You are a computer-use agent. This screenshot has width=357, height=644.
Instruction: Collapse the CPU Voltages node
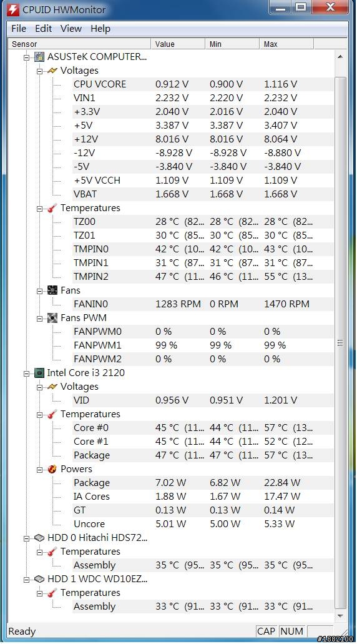(x=40, y=387)
